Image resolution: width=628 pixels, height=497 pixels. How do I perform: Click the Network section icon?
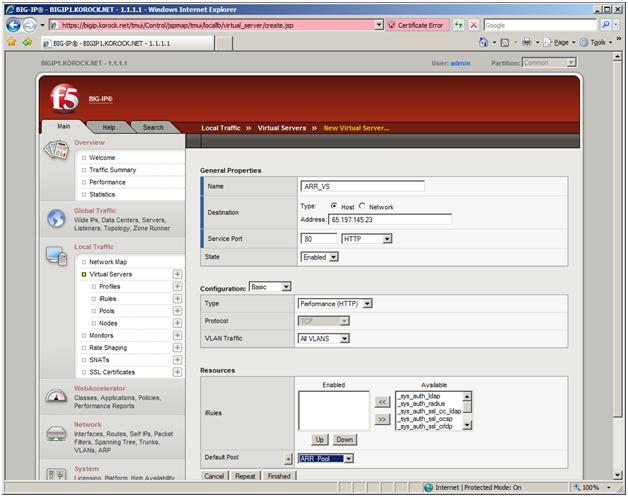click(56, 433)
